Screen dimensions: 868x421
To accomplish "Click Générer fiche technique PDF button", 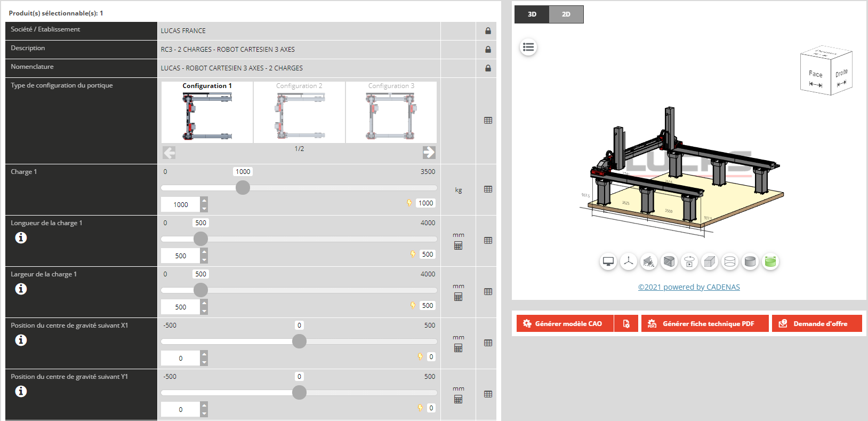I will [x=705, y=323].
